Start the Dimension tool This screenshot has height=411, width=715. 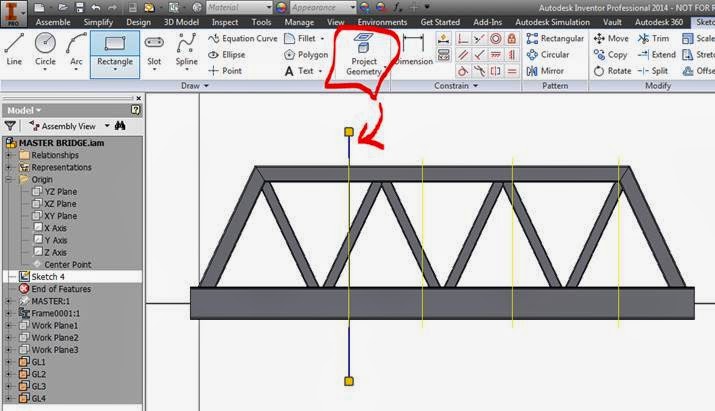click(414, 50)
